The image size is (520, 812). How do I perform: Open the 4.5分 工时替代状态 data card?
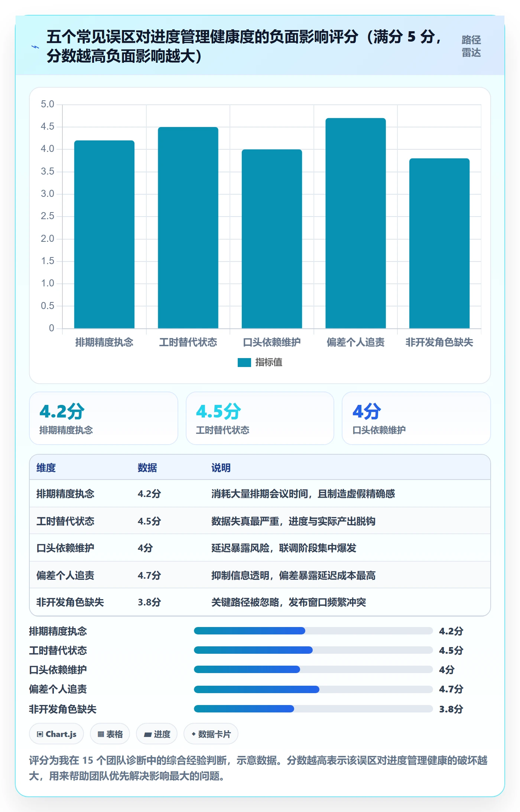pyautogui.click(x=260, y=418)
